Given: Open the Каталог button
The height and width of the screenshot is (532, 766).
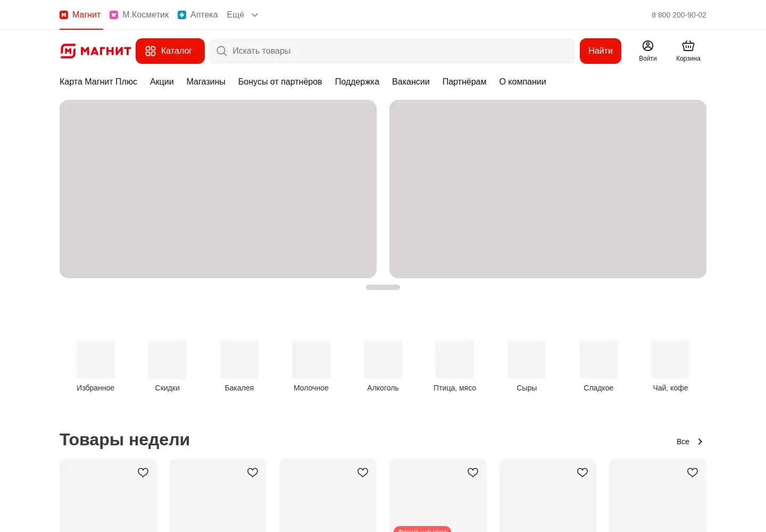Looking at the screenshot, I should pyautogui.click(x=170, y=51).
